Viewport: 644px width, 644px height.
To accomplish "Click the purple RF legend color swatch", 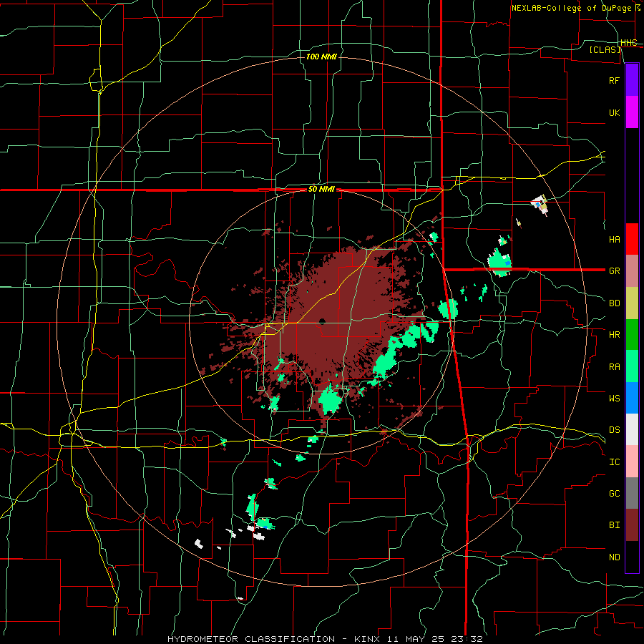I will [x=632, y=80].
